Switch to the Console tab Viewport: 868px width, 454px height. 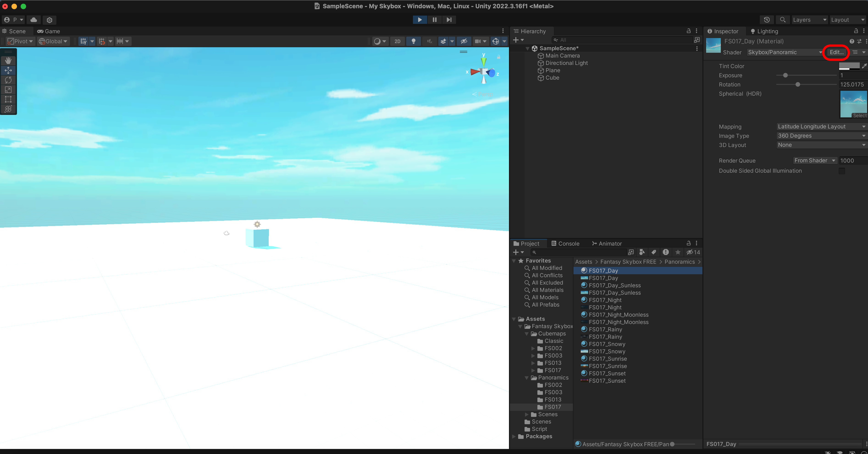(x=565, y=244)
